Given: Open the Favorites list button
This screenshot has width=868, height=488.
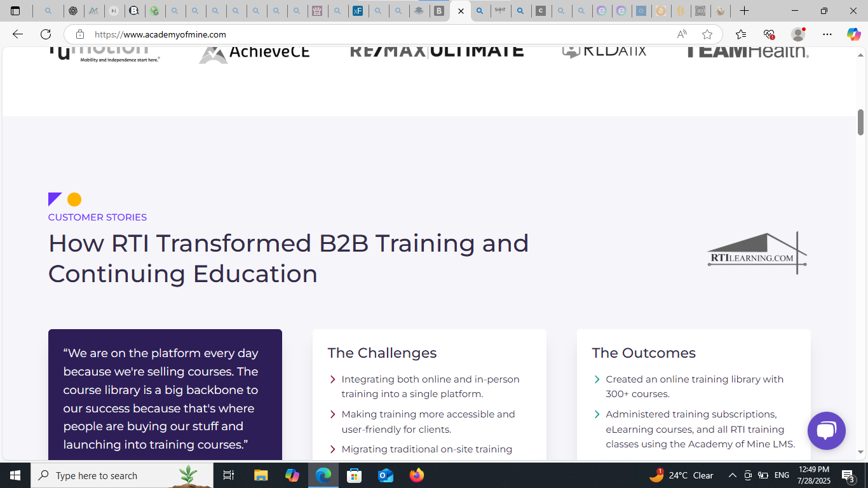Looking at the screenshot, I should (741, 34).
